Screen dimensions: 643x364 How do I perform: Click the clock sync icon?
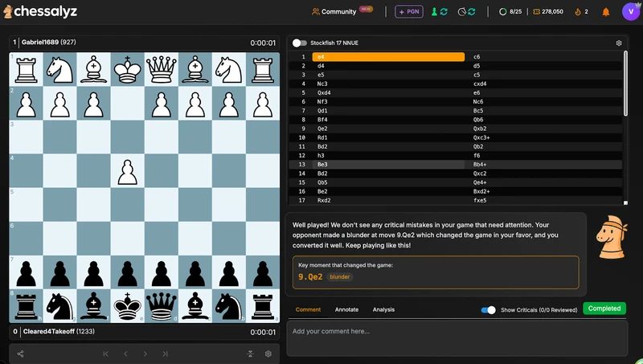click(x=461, y=11)
